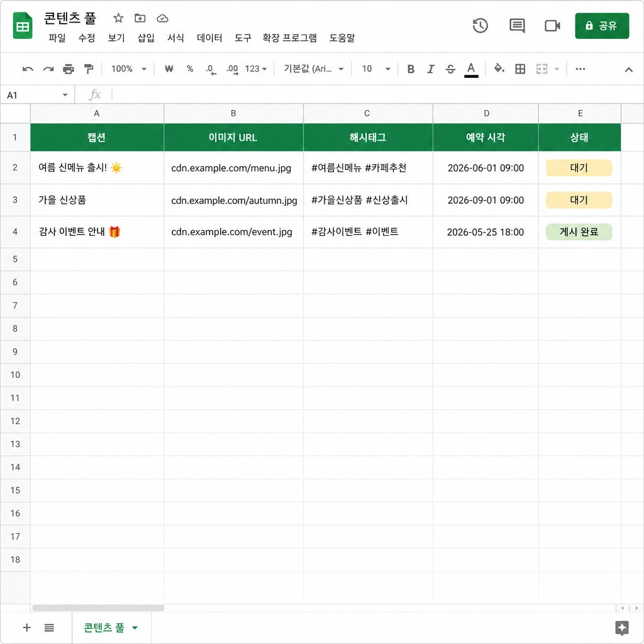The width and height of the screenshot is (644, 644).
Task: Select the paint format tool
Action: 88,69
